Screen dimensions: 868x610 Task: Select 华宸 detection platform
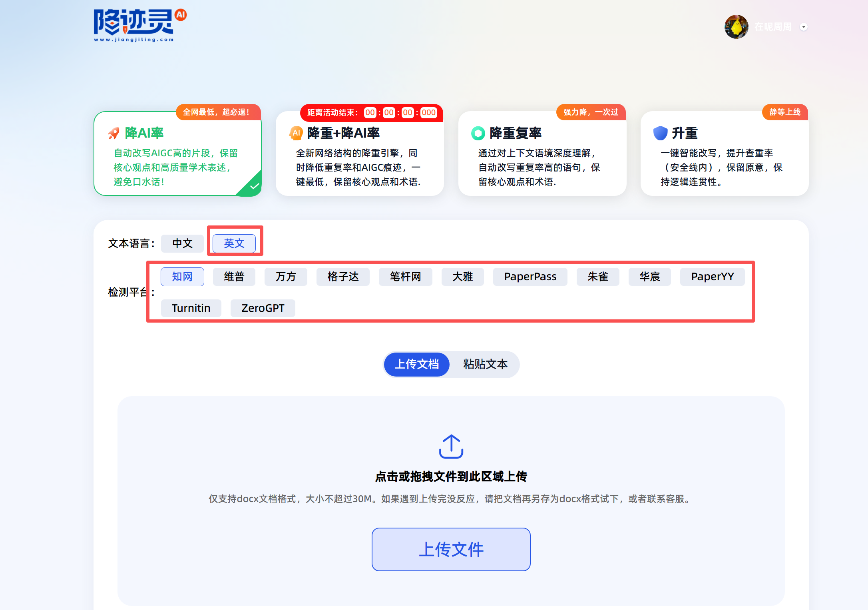[649, 277]
